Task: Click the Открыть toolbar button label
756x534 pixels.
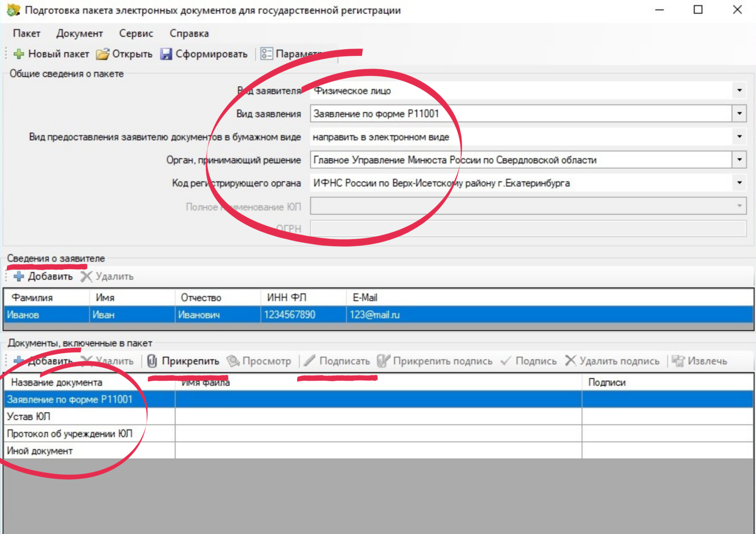Action: pyautogui.click(x=132, y=54)
